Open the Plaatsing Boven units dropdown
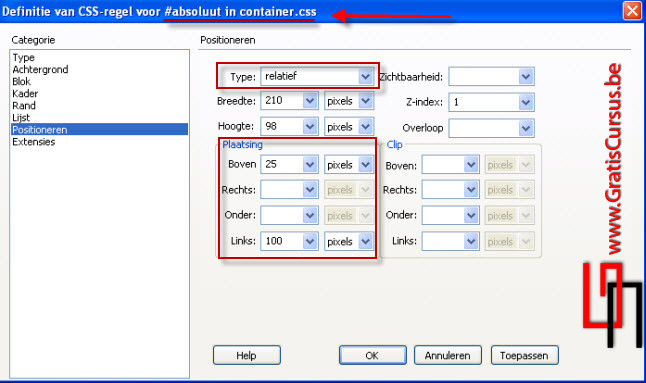Viewport: 646px width, 383px height. pos(365,165)
